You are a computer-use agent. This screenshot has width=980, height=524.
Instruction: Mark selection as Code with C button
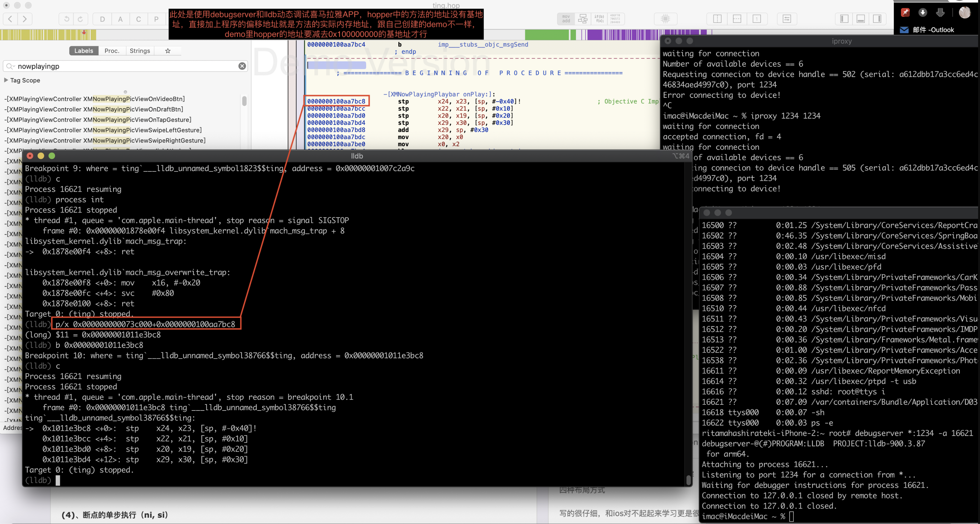138,19
